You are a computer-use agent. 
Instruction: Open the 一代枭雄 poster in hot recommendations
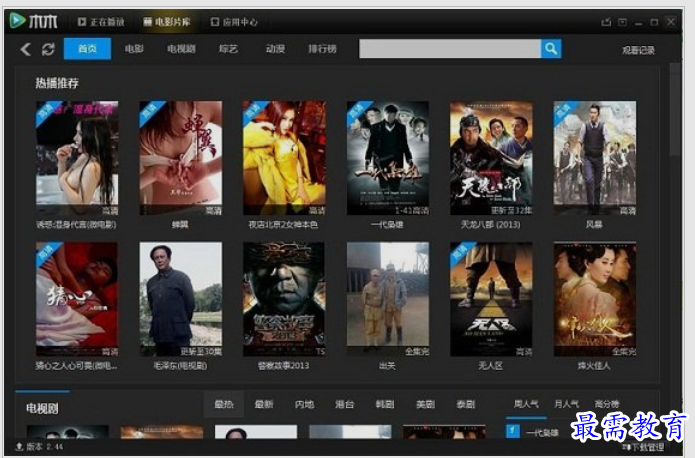388,158
